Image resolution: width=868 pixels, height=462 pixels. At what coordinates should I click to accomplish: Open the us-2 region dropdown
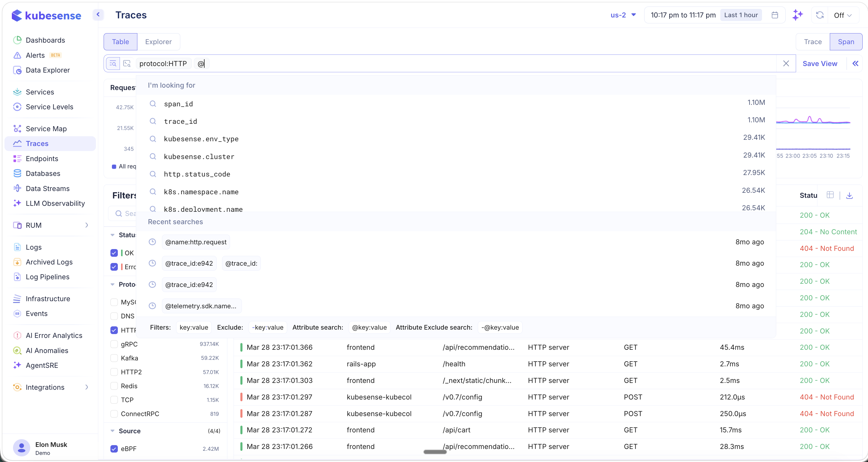click(x=623, y=15)
